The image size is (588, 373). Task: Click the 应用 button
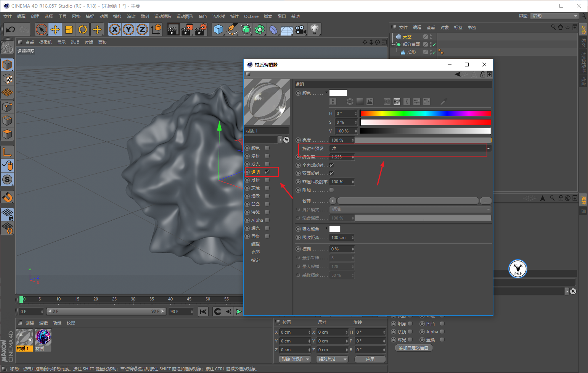[x=370, y=359]
